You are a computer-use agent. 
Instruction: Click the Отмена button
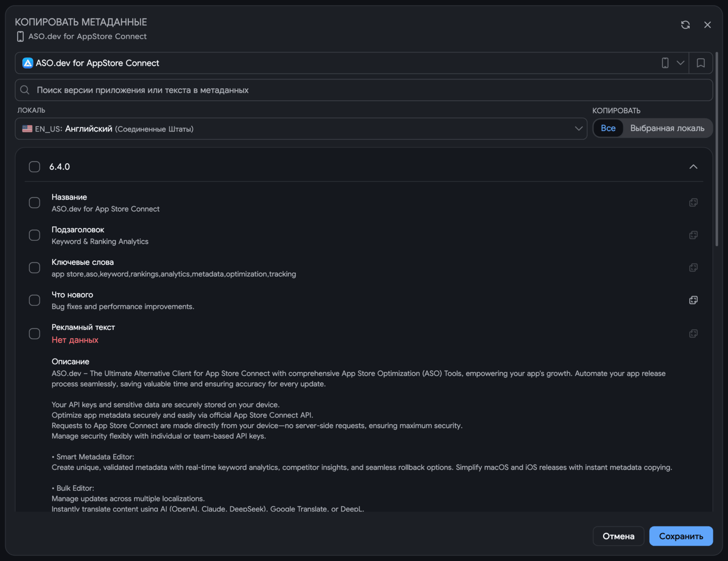coord(618,536)
